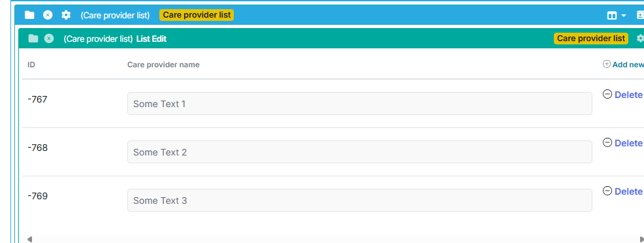Click yellow Care provider list badge in blue header
This screenshot has width=644, height=243.
pyautogui.click(x=197, y=15)
